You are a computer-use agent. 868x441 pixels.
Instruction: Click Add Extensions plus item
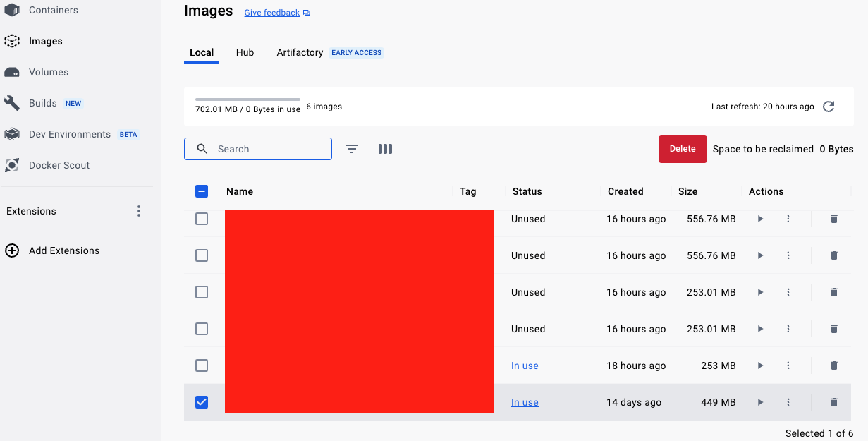[x=52, y=250]
